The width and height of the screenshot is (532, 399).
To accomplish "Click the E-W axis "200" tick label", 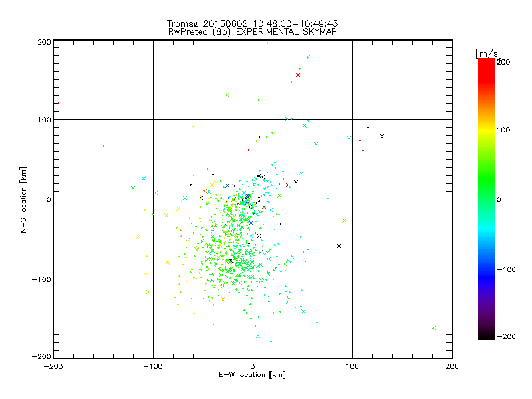I will pos(452,366).
